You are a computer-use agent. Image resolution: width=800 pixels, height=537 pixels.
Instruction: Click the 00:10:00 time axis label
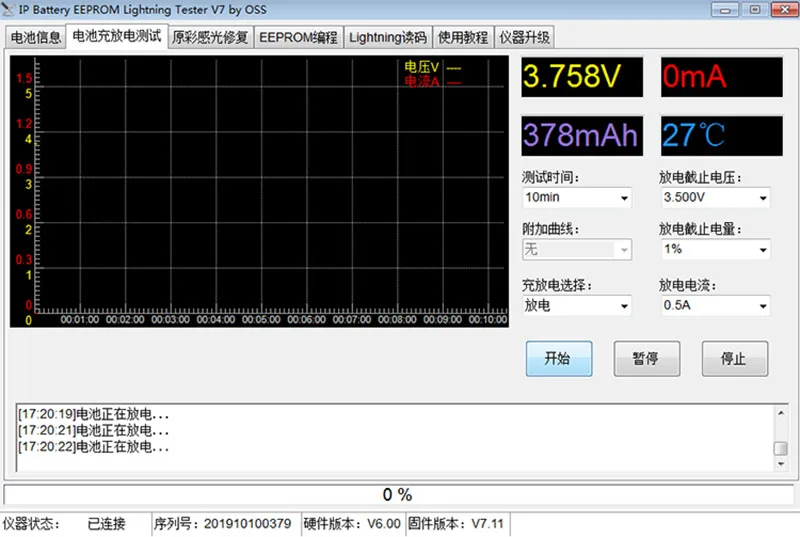[x=488, y=320]
